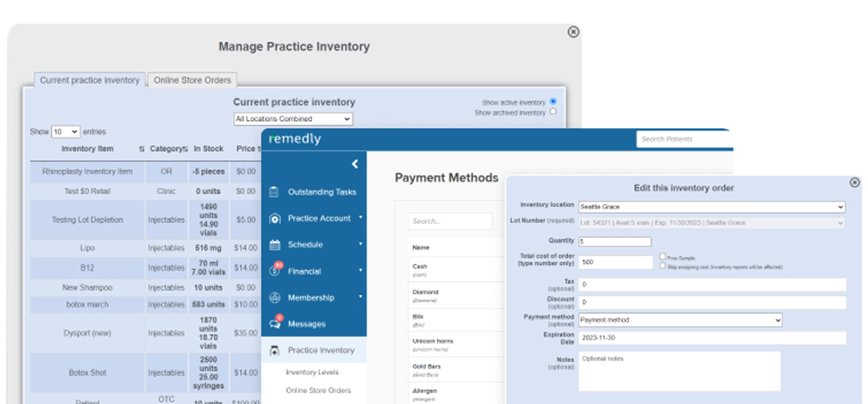Click the Outstanding Tasks clipboard icon

(274, 192)
